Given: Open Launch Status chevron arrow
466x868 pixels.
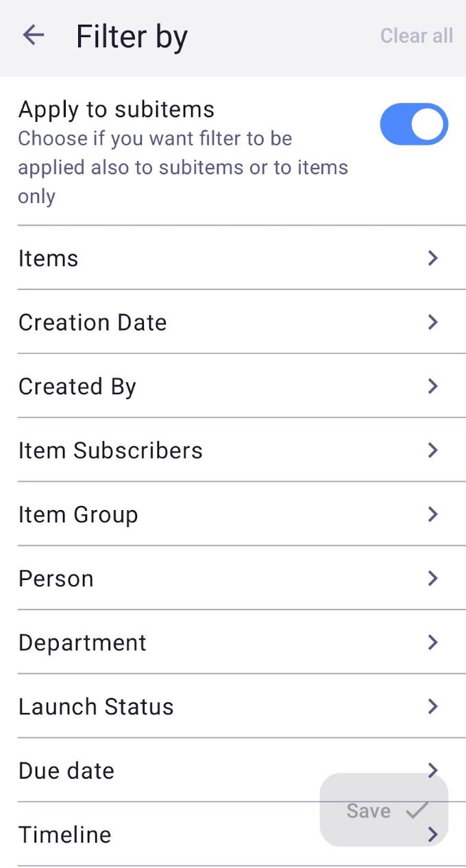Looking at the screenshot, I should pos(432,706).
